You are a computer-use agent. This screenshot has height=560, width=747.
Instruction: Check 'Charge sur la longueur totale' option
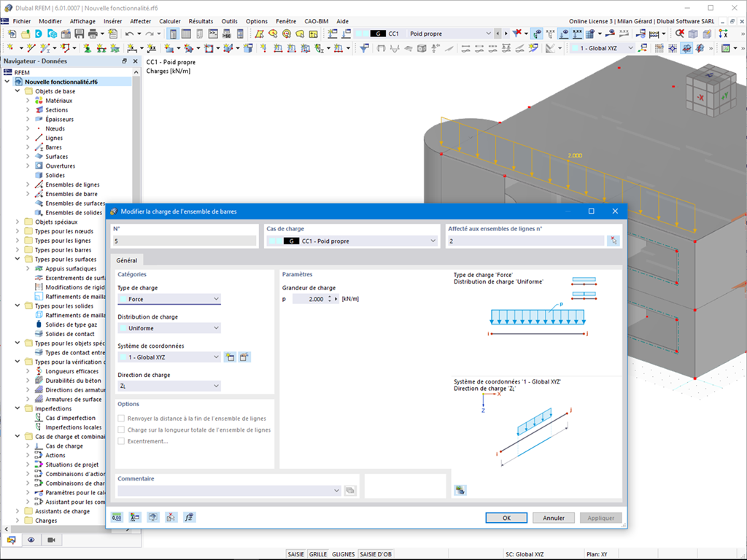pos(122,430)
